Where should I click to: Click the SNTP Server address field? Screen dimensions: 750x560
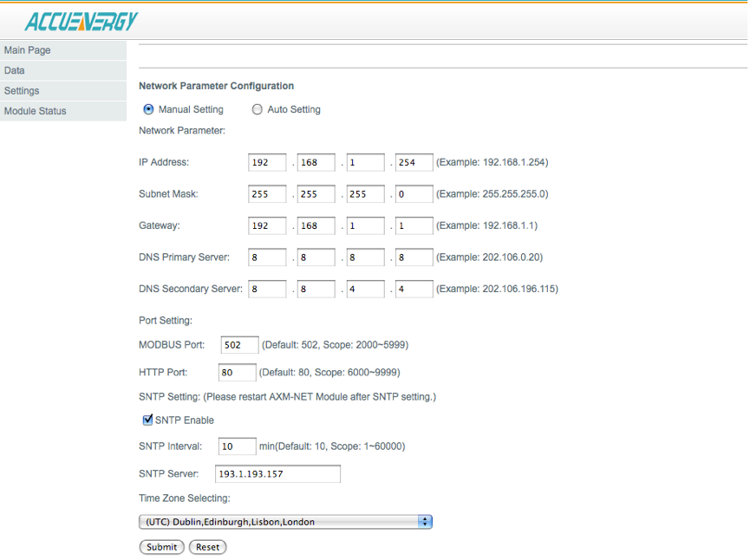click(277, 474)
